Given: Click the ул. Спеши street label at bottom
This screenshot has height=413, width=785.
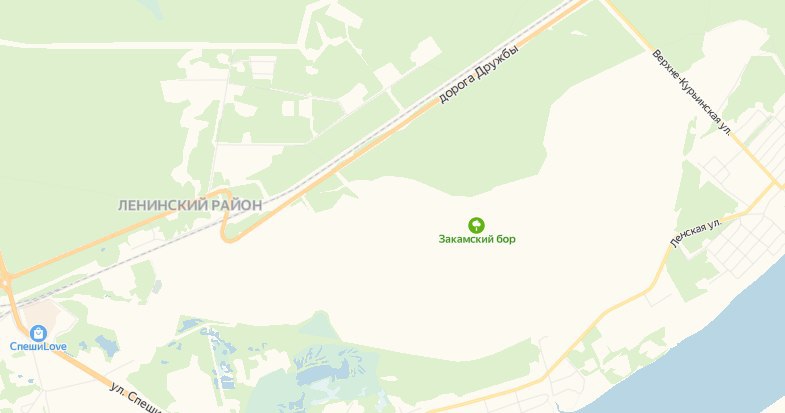Looking at the screenshot, I should tap(136, 398).
